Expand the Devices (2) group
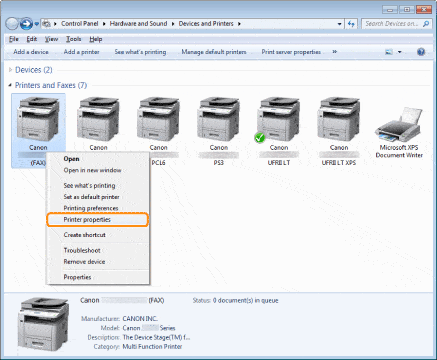The height and width of the screenshot is (360, 437). pyautogui.click(x=10, y=70)
